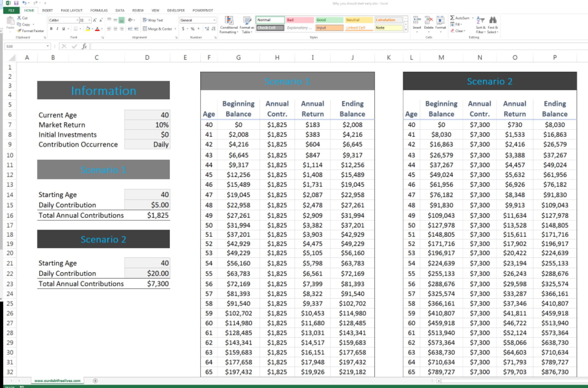Toggle Underline formatting
The image size is (588, 388).
click(64, 29)
